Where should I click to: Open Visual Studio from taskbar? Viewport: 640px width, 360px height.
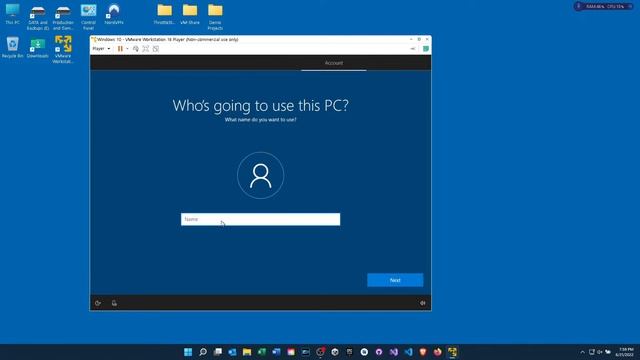393,352
